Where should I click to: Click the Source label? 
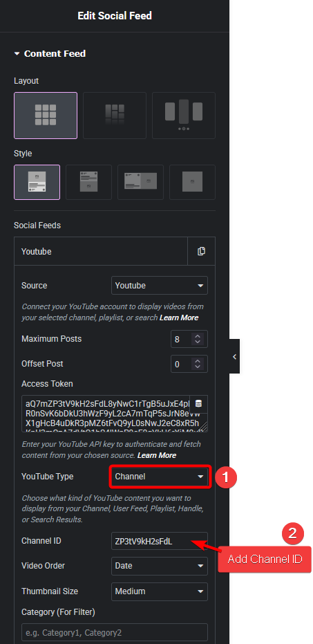click(34, 286)
